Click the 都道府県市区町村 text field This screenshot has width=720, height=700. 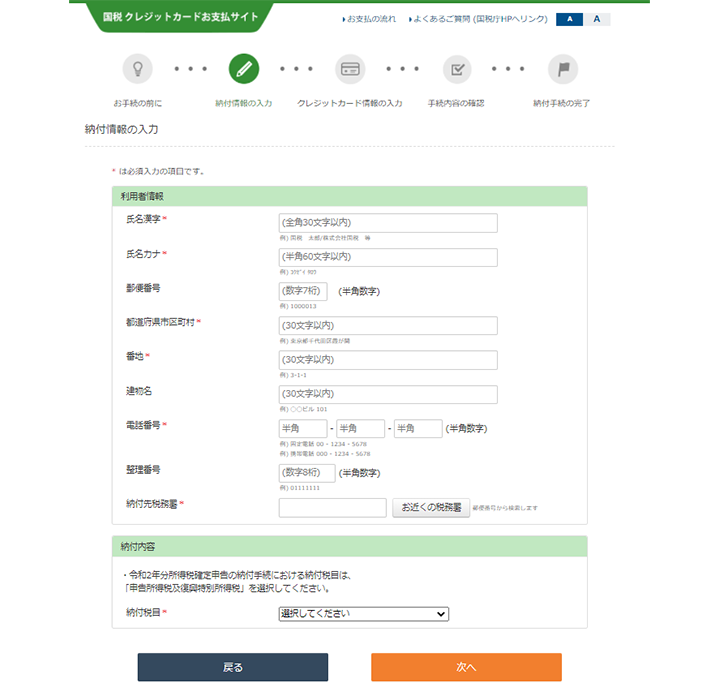coord(388,326)
